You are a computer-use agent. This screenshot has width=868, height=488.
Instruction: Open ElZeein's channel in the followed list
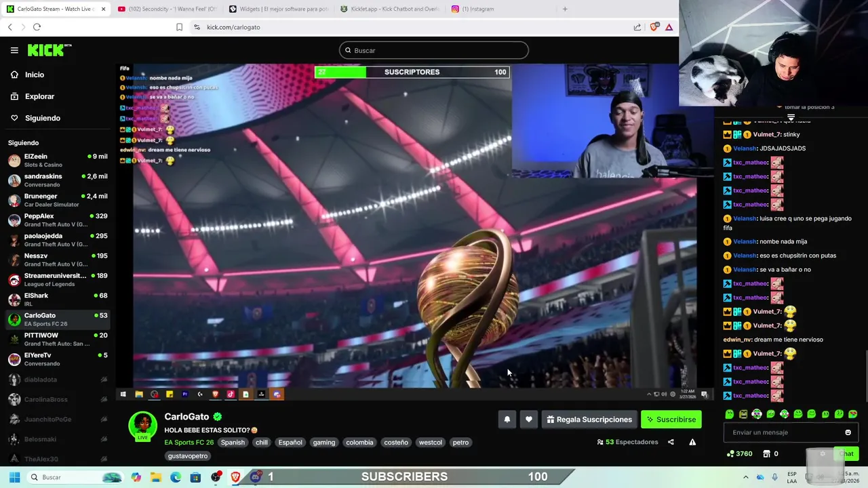[58, 161]
